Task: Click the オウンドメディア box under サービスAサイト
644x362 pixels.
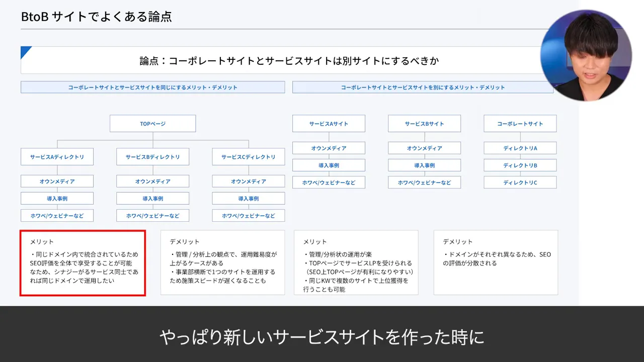Action: pos(329,148)
